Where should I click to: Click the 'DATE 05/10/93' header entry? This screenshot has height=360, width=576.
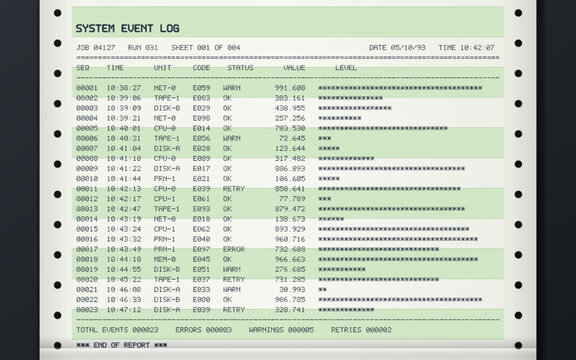397,47
